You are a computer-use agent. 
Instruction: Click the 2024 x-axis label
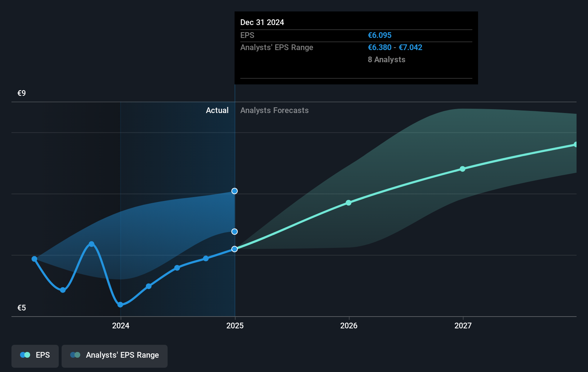pos(121,325)
